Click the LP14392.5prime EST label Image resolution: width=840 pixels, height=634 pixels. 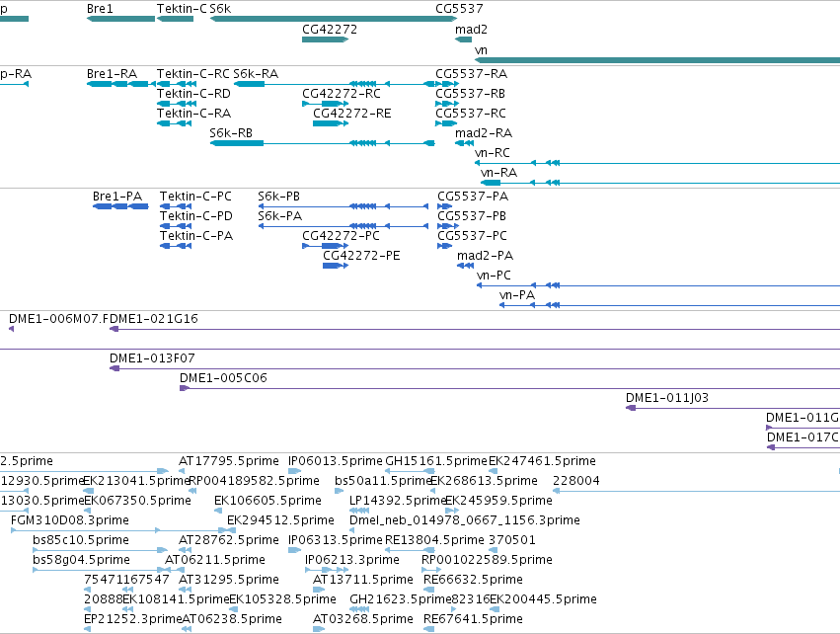pos(398,501)
